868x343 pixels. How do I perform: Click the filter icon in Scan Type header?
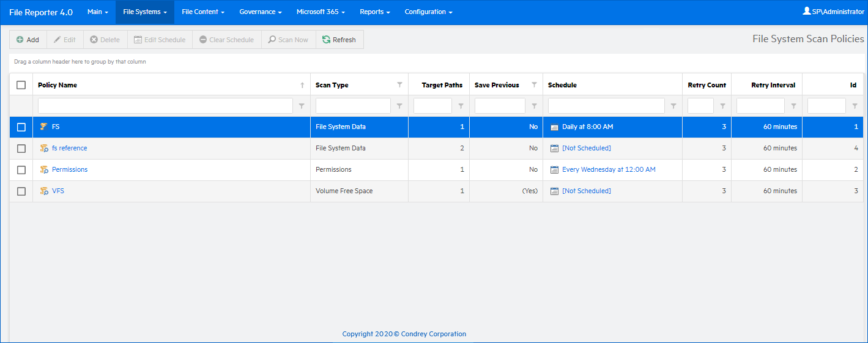tap(399, 85)
